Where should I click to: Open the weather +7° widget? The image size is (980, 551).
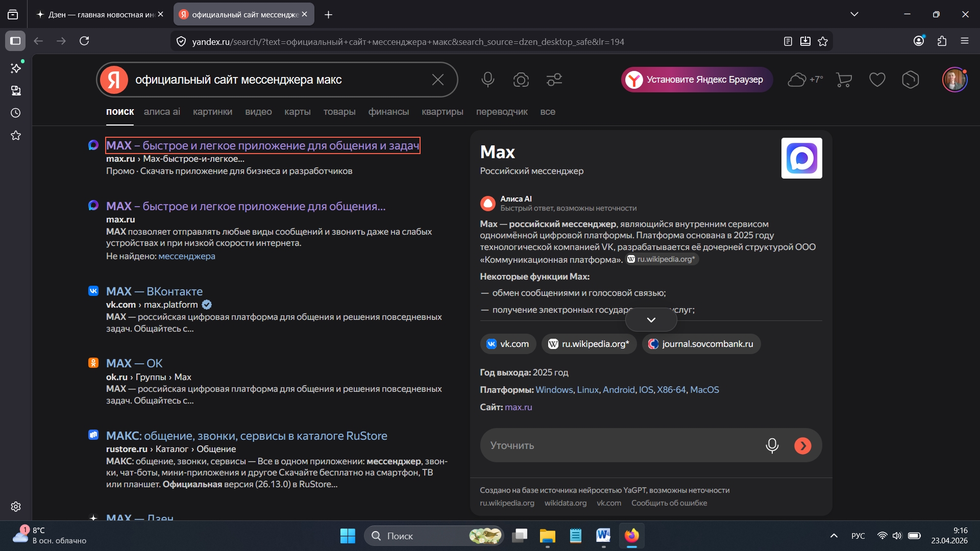805,80
